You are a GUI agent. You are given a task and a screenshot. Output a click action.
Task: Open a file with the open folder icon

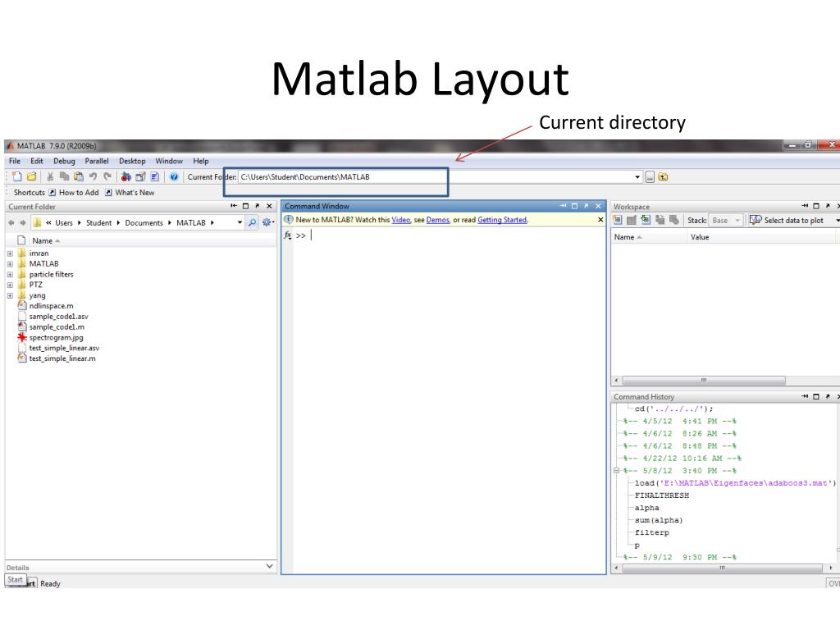click(x=32, y=176)
